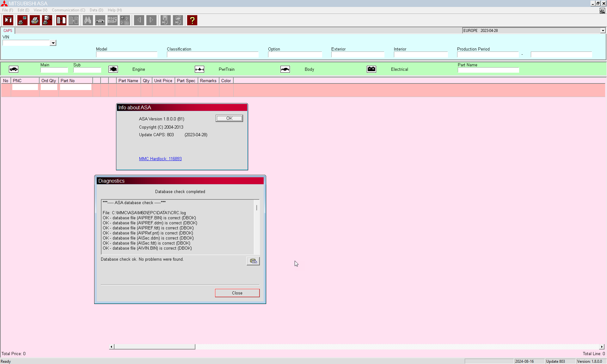Open the Data menu
The image size is (607, 364).
96,10
